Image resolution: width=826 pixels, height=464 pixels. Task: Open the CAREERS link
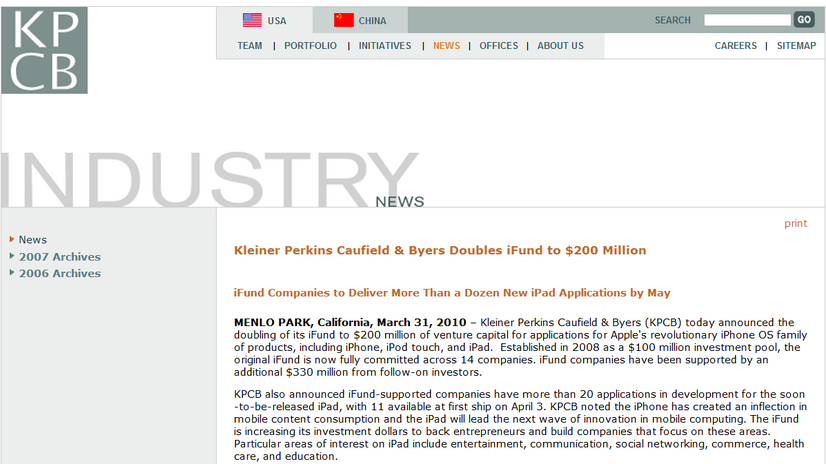coord(735,46)
